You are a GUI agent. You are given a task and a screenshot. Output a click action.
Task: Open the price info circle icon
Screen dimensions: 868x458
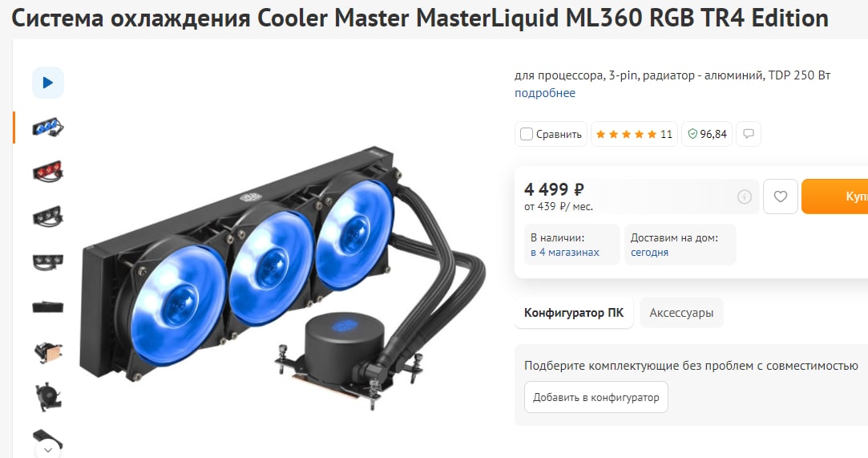[x=745, y=197]
